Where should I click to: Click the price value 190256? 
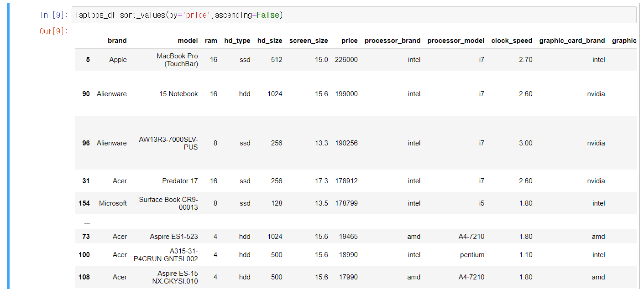tap(346, 143)
